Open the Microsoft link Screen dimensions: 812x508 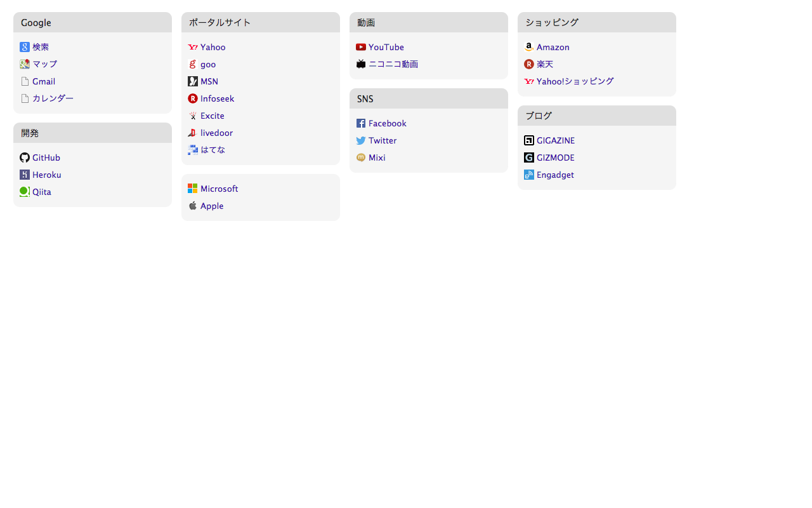pos(219,189)
